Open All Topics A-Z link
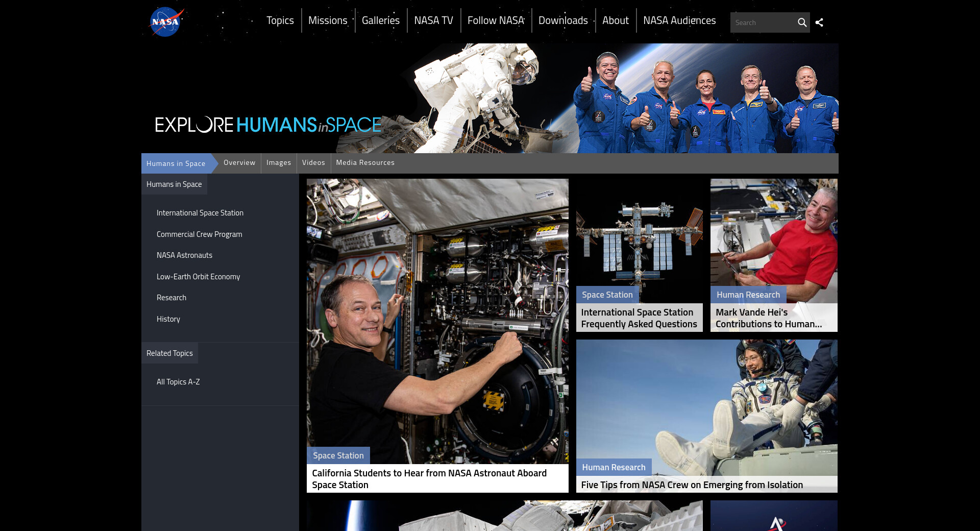The width and height of the screenshot is (980, 531). pyautogui.click(x=178, y=382)
